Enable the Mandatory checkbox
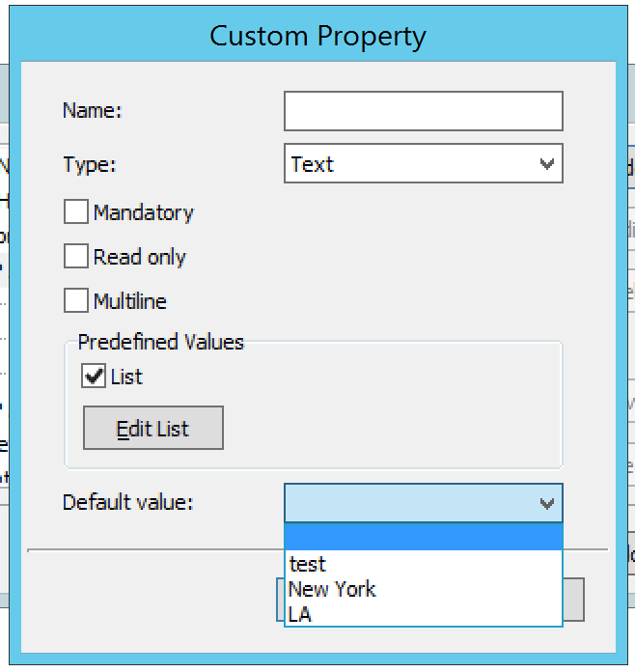 [x=76, y=211]
